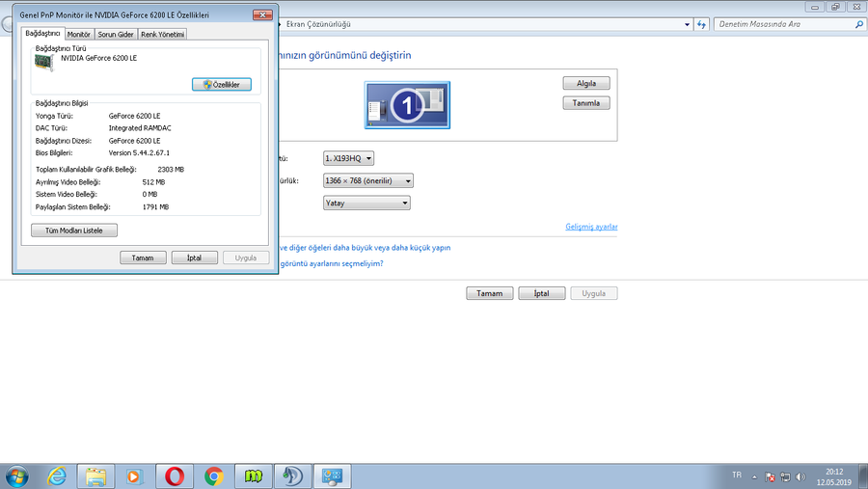
Task: Launch Google Chrome from taskbar
Action: pos(214,476)
